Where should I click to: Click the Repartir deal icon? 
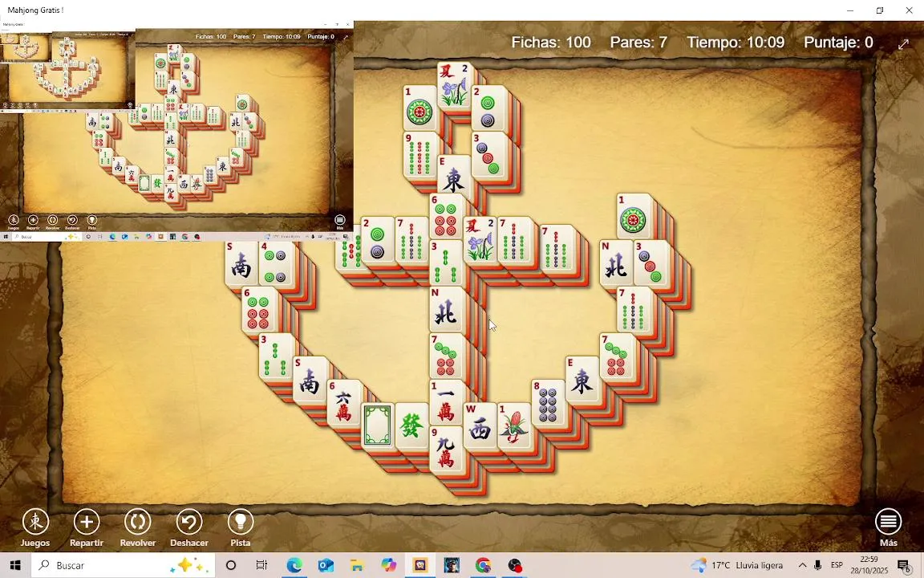pos(87,522)
